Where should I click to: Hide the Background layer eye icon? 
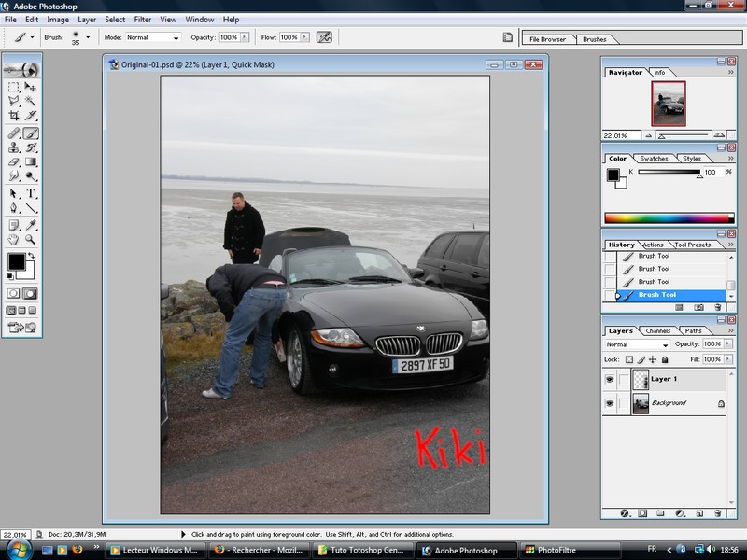(610, 403)
